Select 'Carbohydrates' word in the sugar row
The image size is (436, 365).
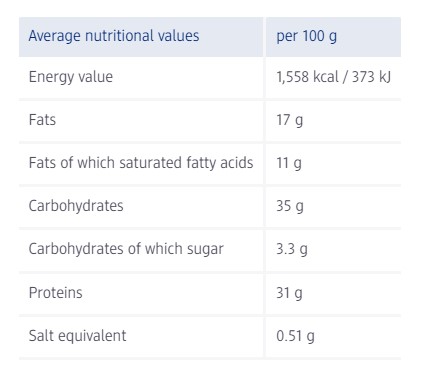coord(76,249)
